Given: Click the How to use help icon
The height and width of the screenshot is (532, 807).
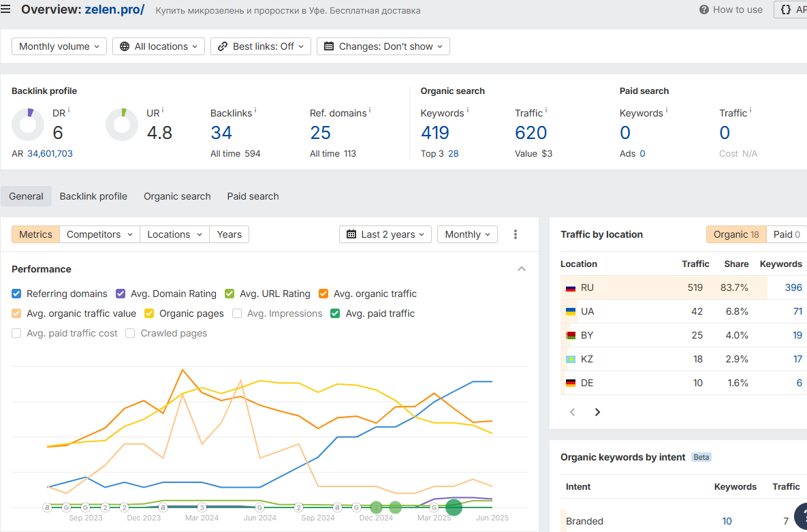Looking at the screenshot, I should coord(703,10).
